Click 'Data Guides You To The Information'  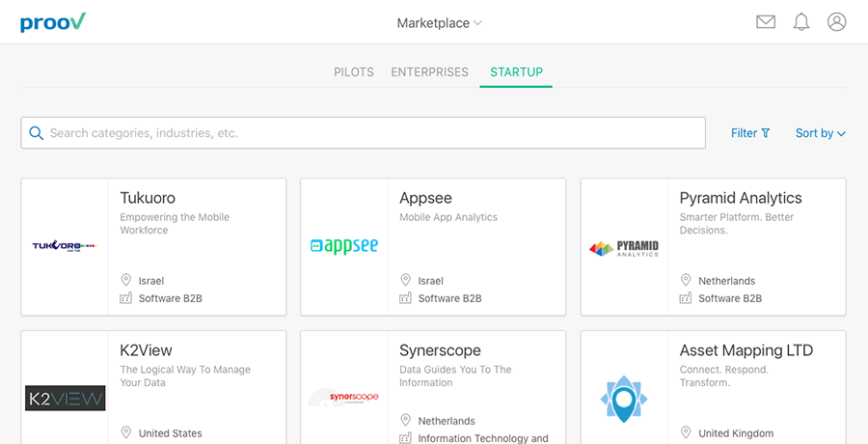[x=455, y=375]
